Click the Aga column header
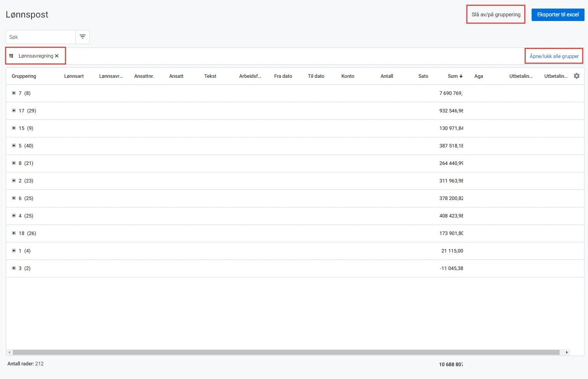This screenshot has width=588, height=379. point(479,76)
